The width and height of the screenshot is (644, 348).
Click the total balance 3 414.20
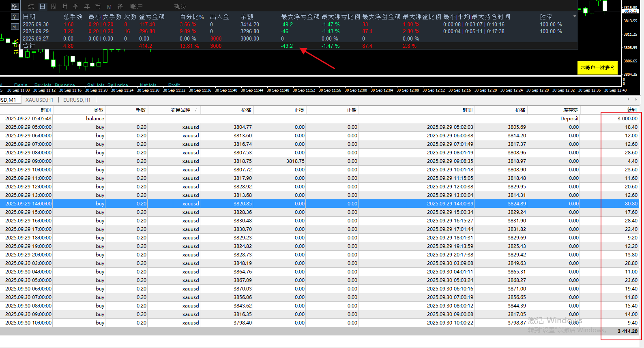(627, 331)
